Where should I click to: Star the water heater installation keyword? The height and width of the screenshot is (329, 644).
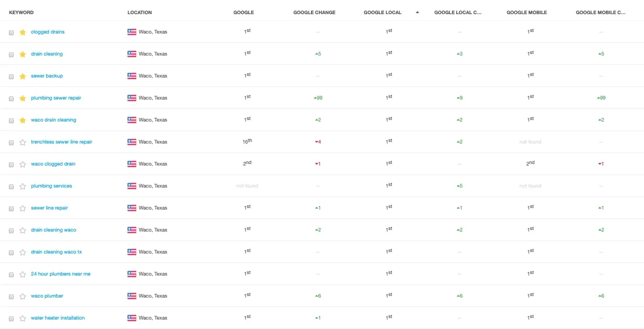click(23, 319)
